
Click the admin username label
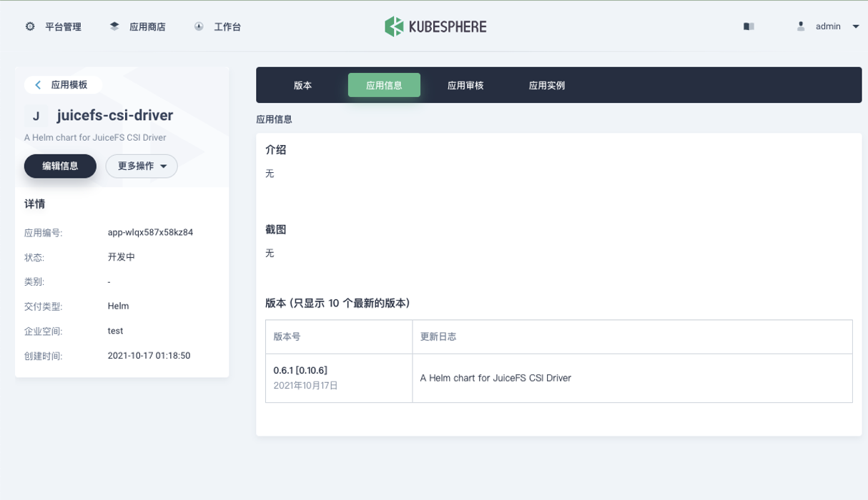tap(828, 26)
